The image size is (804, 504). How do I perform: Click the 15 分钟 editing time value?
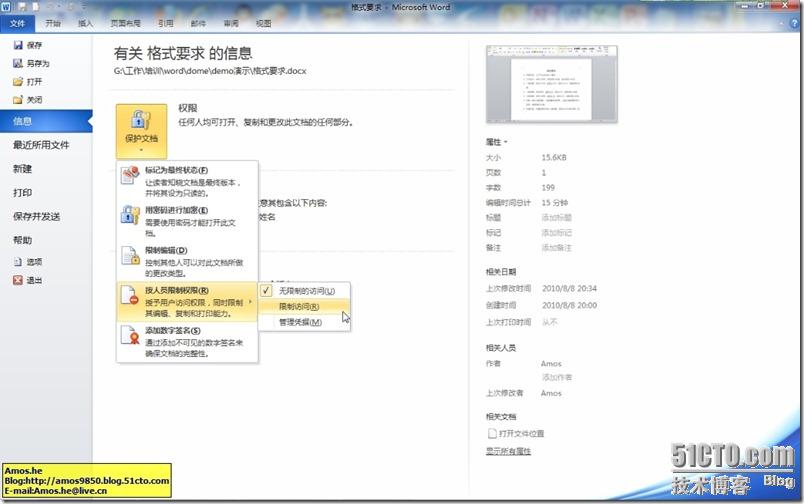coord(555,203)
